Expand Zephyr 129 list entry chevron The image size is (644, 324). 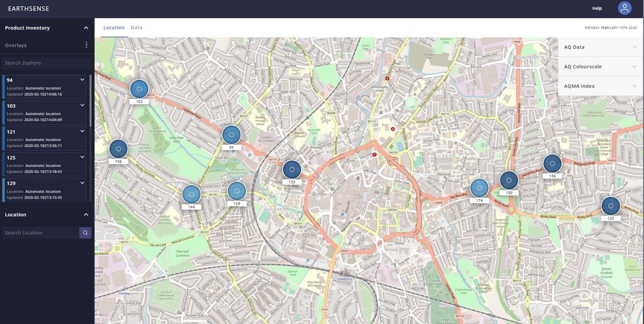[x=82, y=182]
